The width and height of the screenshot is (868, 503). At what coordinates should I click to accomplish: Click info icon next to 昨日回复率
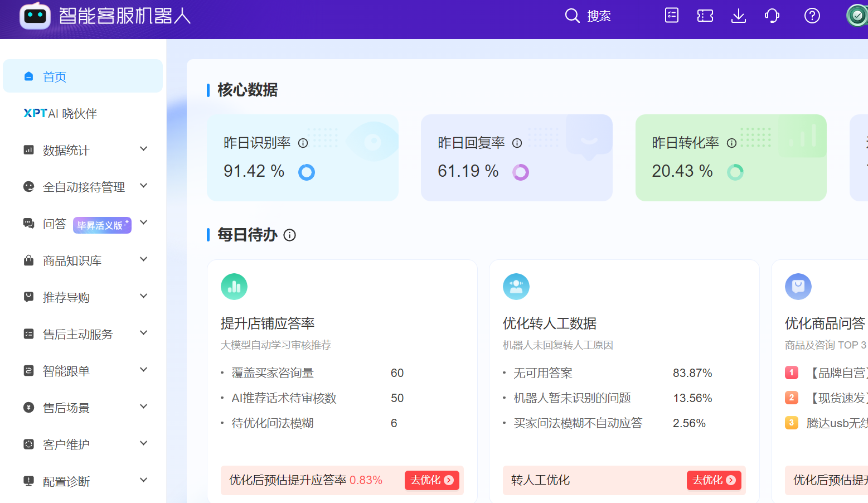click(517, 143)
